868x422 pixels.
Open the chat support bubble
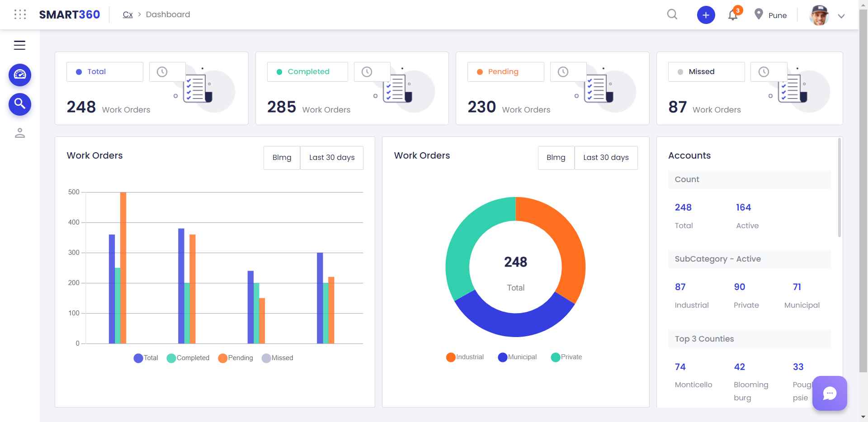830,393
